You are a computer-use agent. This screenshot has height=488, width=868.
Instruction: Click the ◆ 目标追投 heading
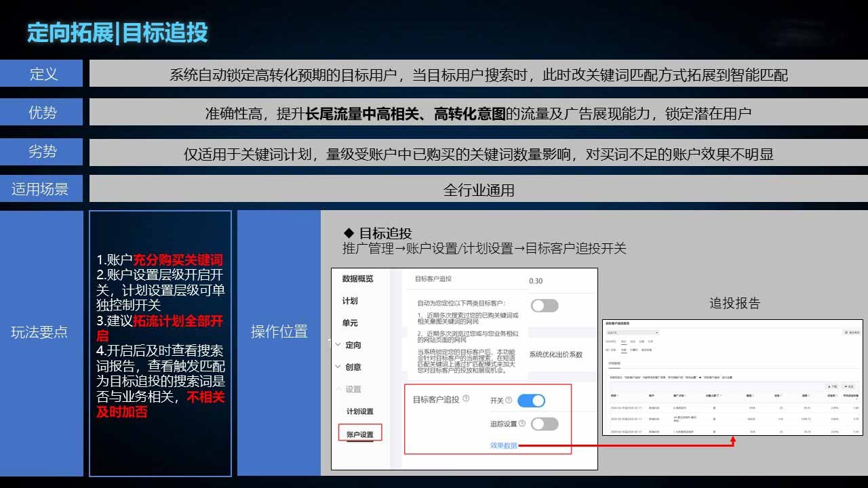tap(378, 233)
